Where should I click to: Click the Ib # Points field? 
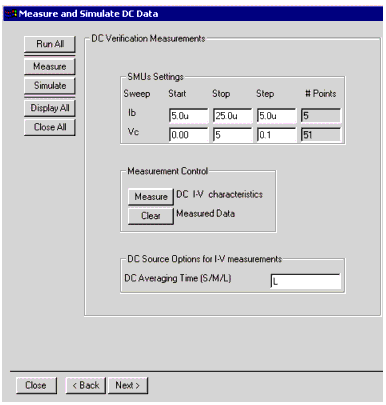tap(321, 116)
